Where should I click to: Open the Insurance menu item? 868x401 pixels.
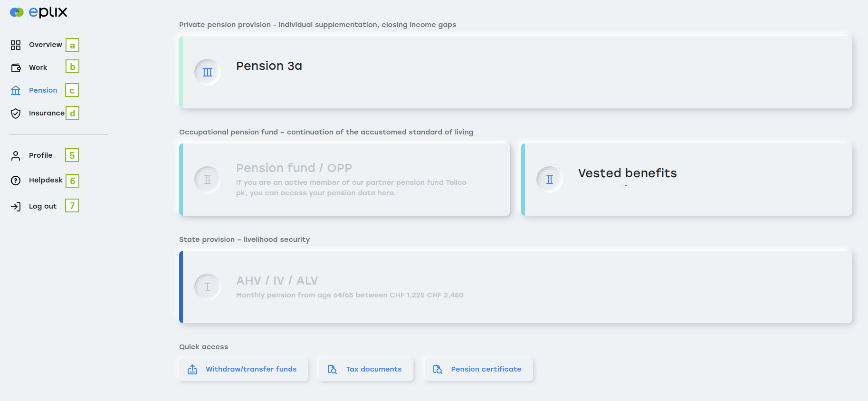pos(47,113)
